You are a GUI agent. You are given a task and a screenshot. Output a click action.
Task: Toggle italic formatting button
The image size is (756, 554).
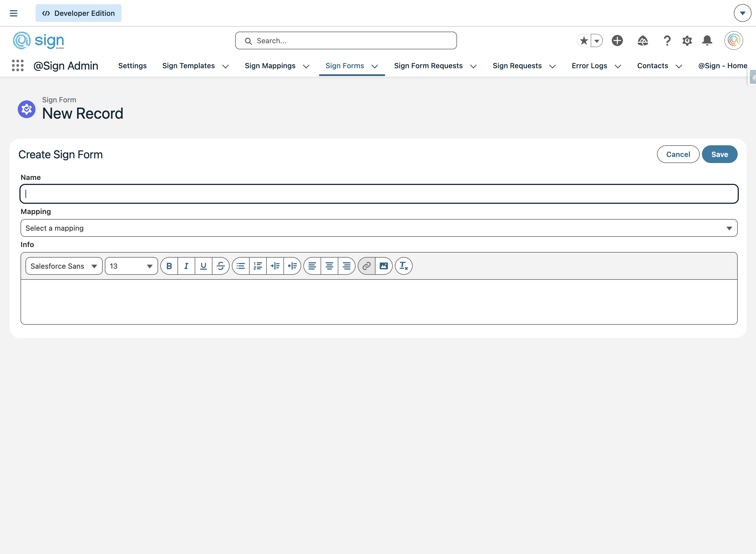(x=186, y=266)
